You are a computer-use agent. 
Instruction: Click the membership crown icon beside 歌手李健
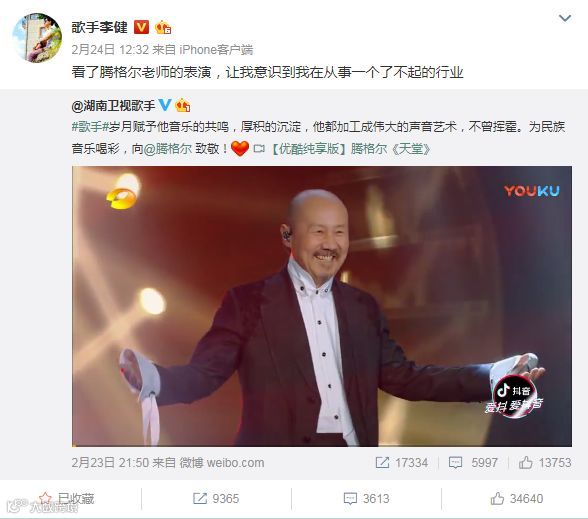(163, 27)
